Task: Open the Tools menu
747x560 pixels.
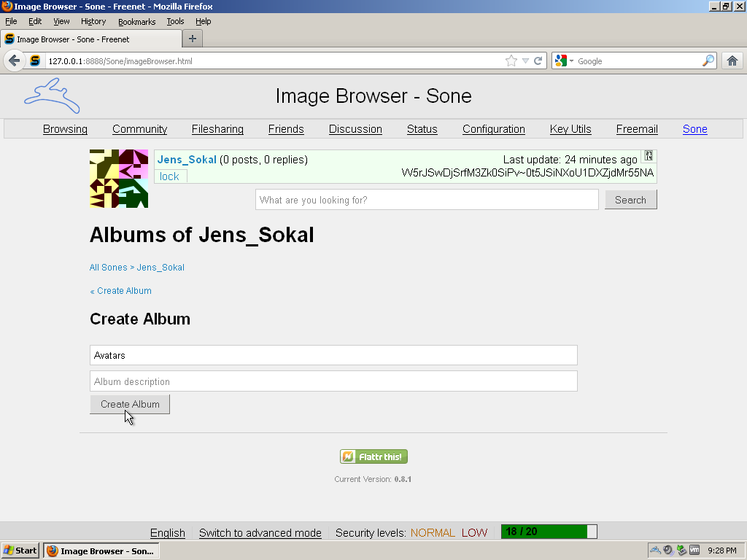Action: pyautogui.click(x=175, y=21)
